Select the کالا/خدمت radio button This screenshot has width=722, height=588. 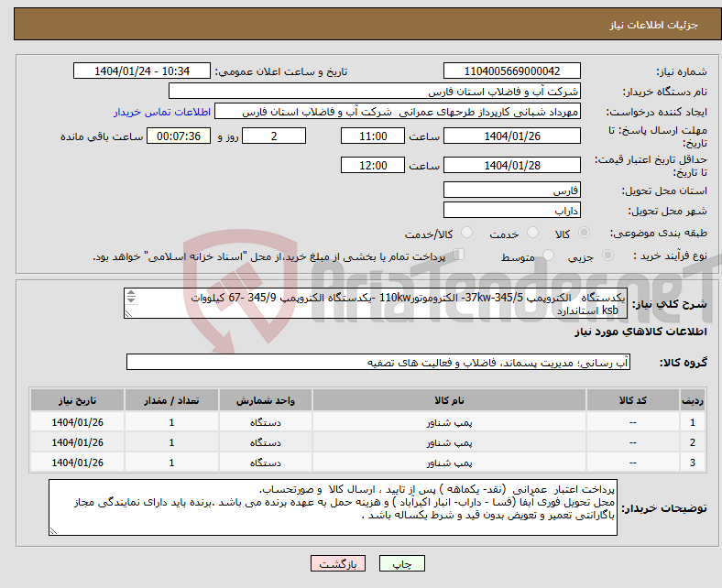pos(467,233)
